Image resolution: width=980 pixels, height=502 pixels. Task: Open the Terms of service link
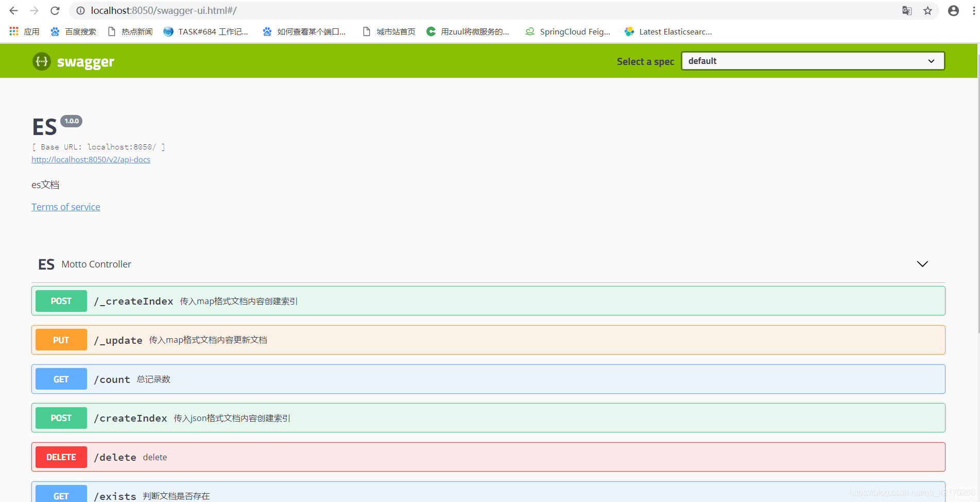65,207
